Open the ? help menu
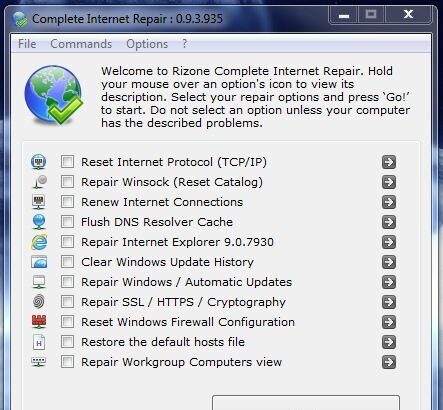The image size is (443, 410). pyautogui.click(x=185, y=44)
